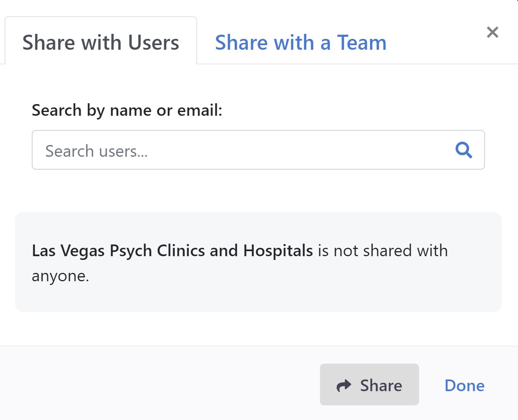Click the word 'anyone.' in the notice
The width and height of the screenshot is (518, 420).
[61, 276]
